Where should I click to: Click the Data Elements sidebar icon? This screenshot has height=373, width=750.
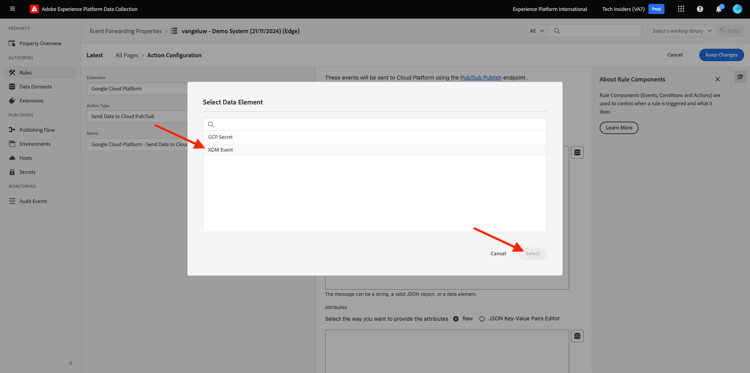(12, 87)
